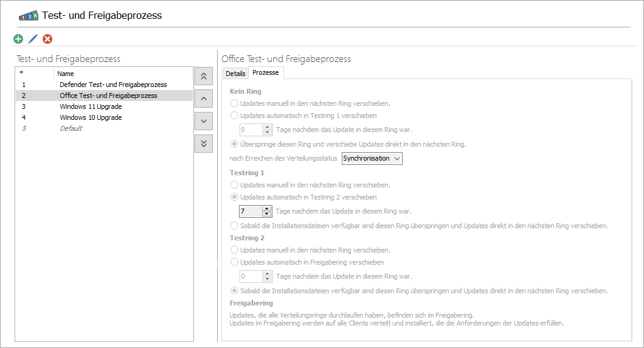Viewport: 644px width, 348px height.
Task: Click the blue pencil edit icon
Action: tap(33, 39)
